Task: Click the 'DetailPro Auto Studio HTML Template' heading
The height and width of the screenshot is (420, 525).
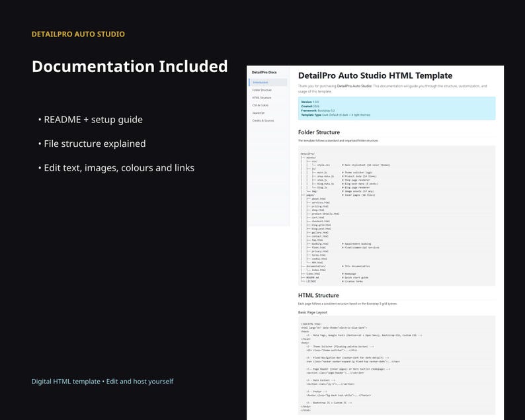Action: (x=375, y=75)
